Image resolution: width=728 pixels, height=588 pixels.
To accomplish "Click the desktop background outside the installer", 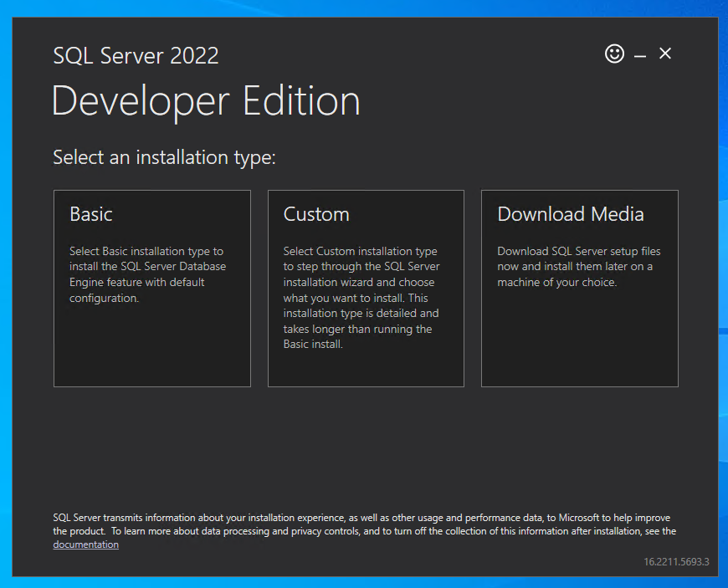I will 723,293.
